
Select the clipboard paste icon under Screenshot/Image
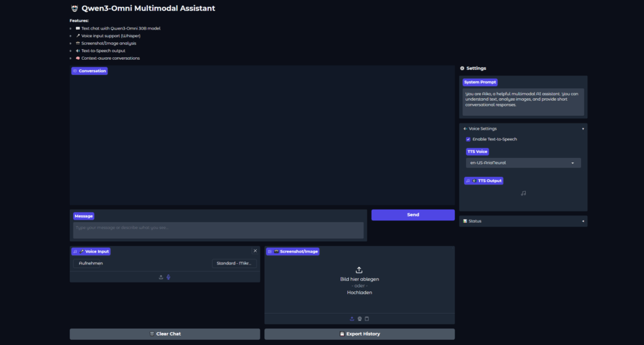pos(367,319)
